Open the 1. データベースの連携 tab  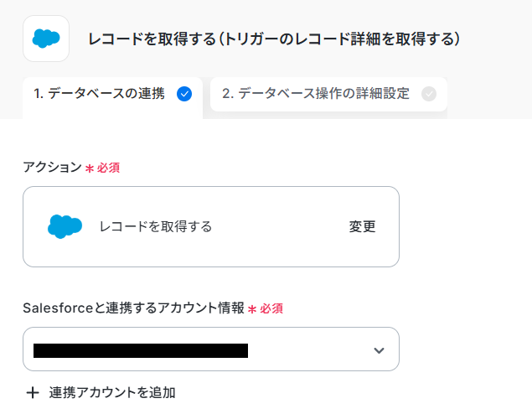[x=100, y=94]
